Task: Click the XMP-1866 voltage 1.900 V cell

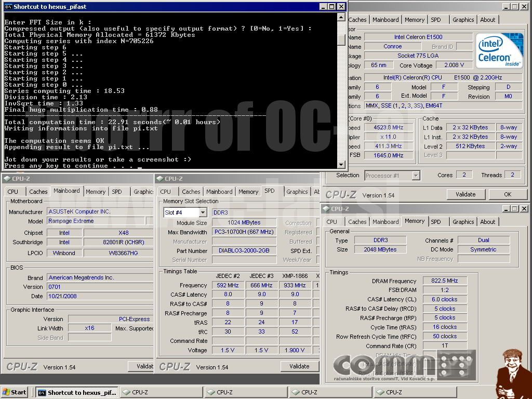Action: pos(295,350)
